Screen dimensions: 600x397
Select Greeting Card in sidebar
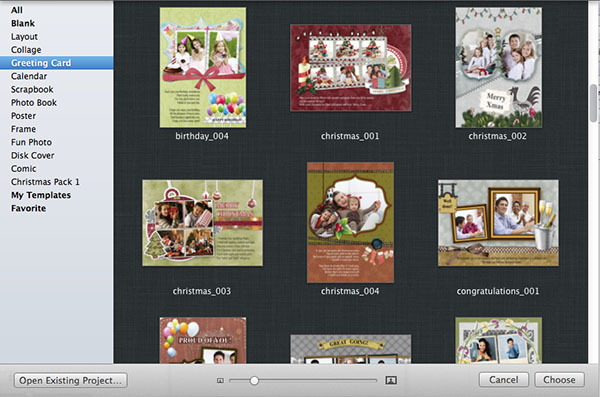[x=57, y=63]
